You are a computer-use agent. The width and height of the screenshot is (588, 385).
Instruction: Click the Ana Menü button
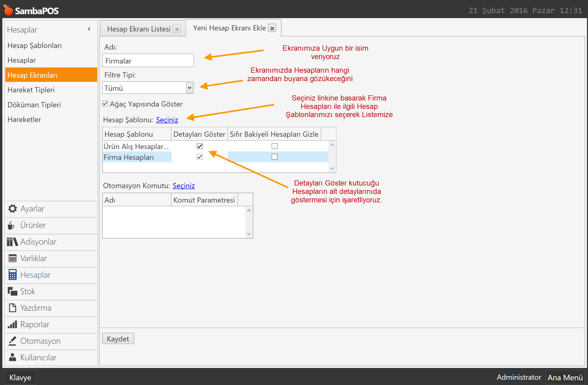pos(565,377)
